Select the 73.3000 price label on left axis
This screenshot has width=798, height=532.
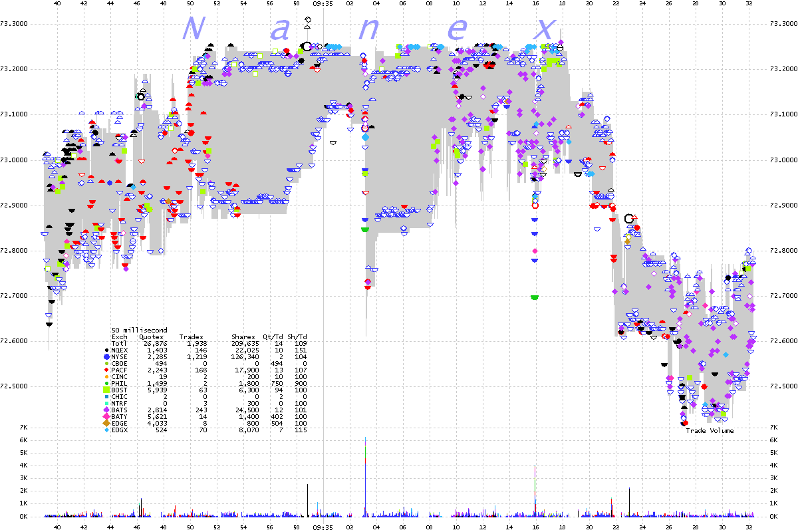pyautogui.click(x=15, y=23)
